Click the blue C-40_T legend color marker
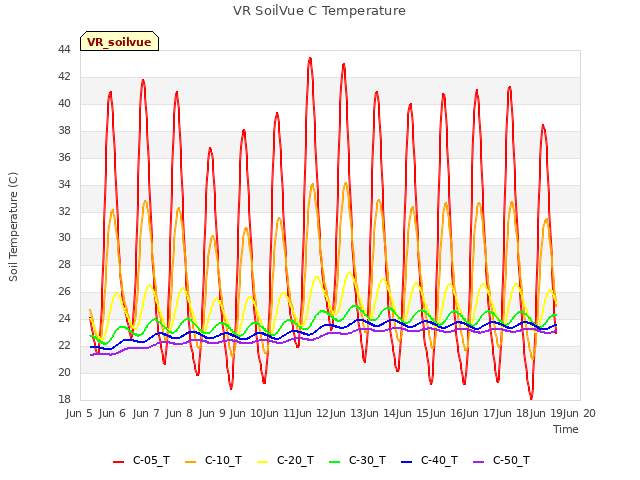Viewport: 640px width, 480px height. 407,462
